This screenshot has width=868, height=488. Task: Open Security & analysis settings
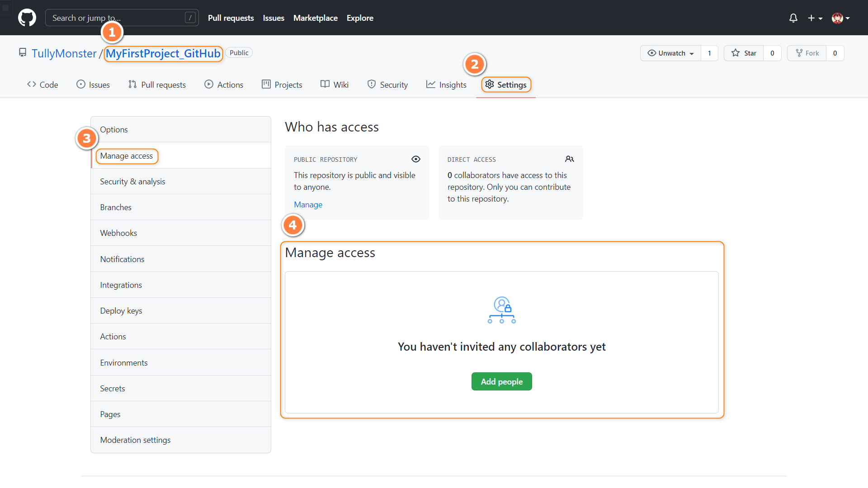pos(181,181)
